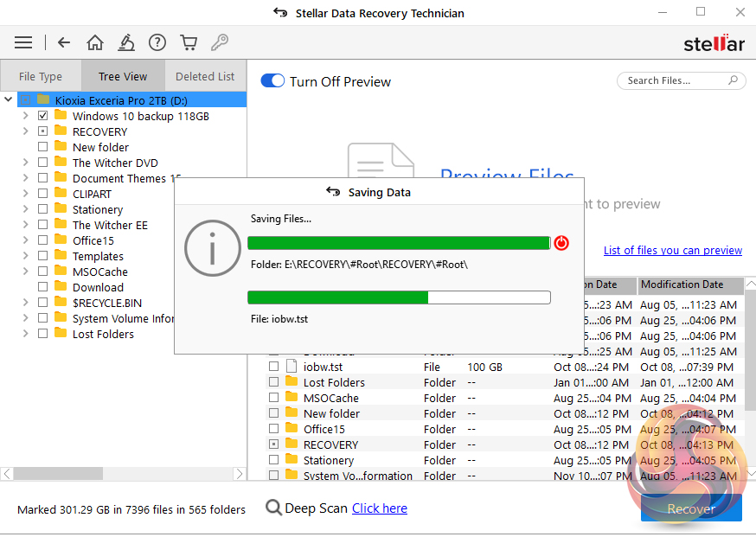Uncheck Windows 10 backup 118GB checkbox
The width and height of the screenshot is (756, 537).
[43, 116]
